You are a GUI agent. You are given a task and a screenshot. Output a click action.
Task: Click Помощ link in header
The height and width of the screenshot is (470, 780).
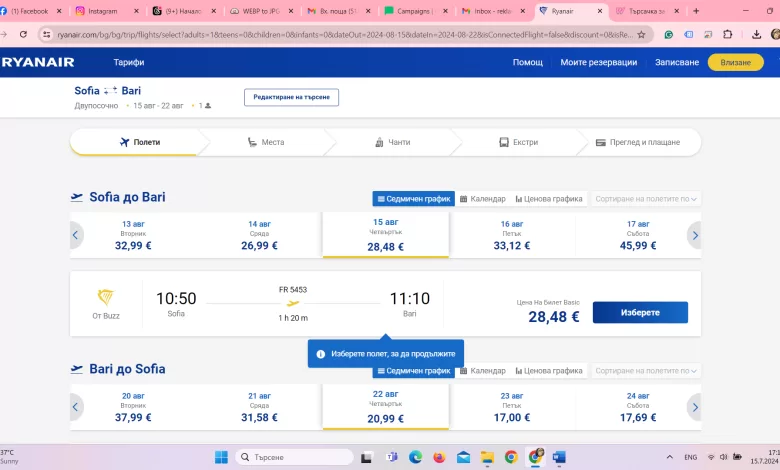pyautogui.click(x=528, y=62)
